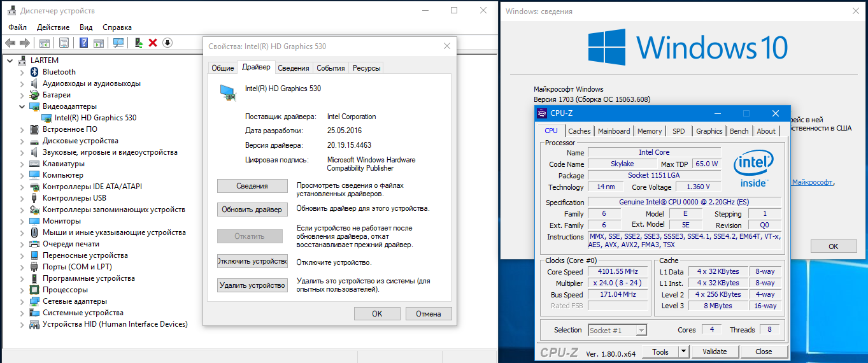Switch to the SPD tab in CPU-Z
Screen dimensions: 868x363
[x=679, y=131]
